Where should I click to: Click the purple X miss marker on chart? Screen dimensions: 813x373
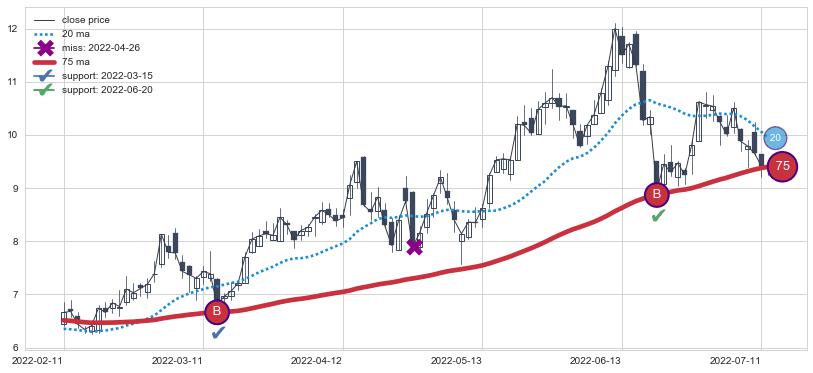414,247
